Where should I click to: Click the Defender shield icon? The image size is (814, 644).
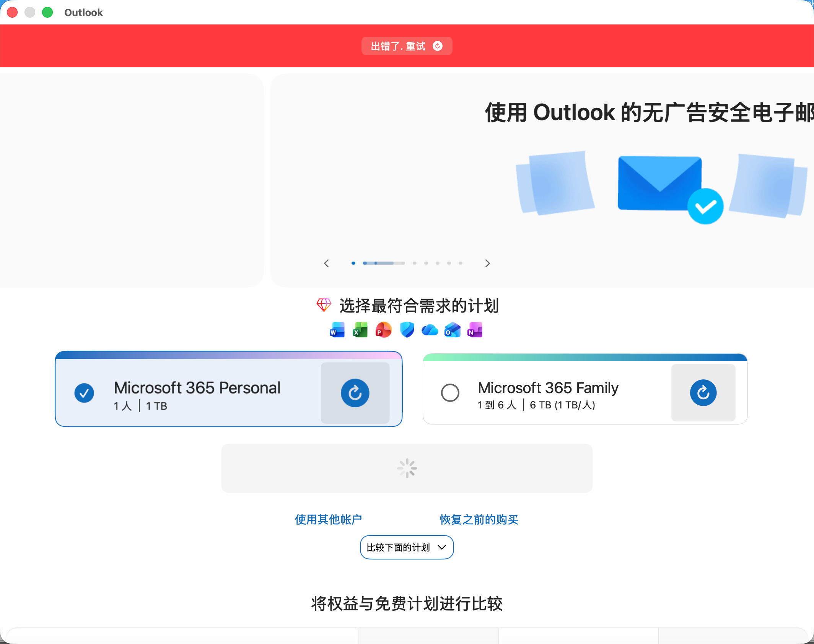(407, 330)
